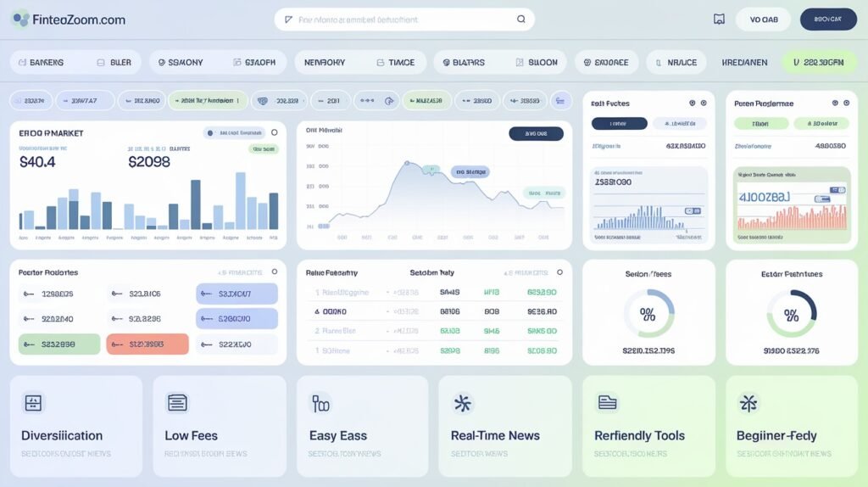Viewport: 868px width, 487px height.
Task: Open the bookmark icon in the header
Action: 719,20
